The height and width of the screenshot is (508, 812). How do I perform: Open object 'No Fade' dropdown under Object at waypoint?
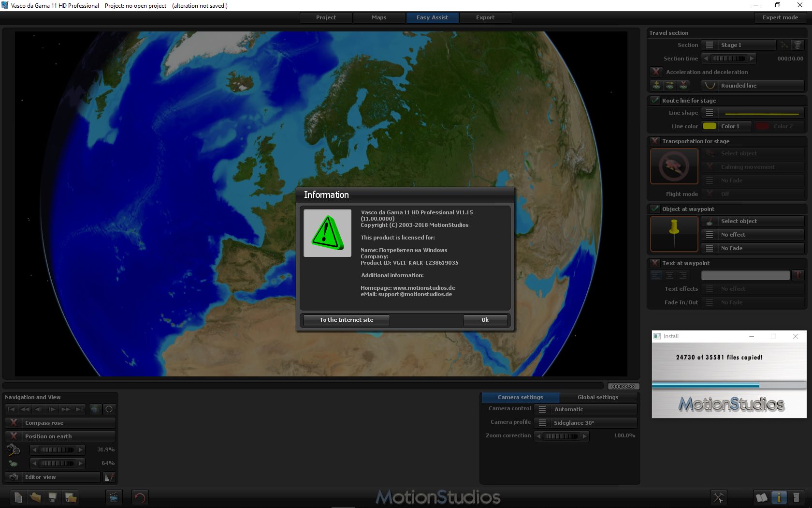tap(753, 248)
